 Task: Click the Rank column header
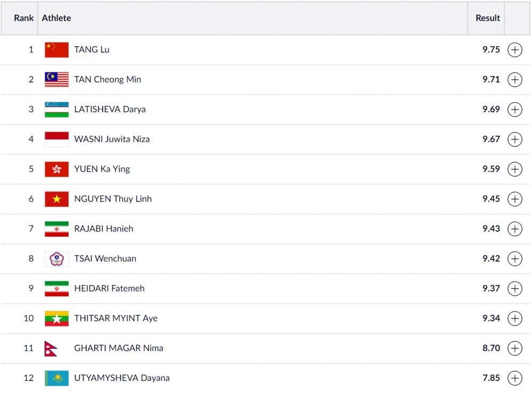point(23,18)
